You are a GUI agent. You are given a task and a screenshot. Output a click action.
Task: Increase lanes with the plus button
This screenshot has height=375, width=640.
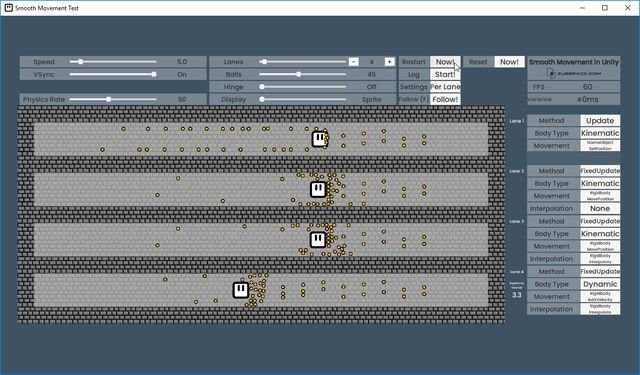tap(389, 62)
